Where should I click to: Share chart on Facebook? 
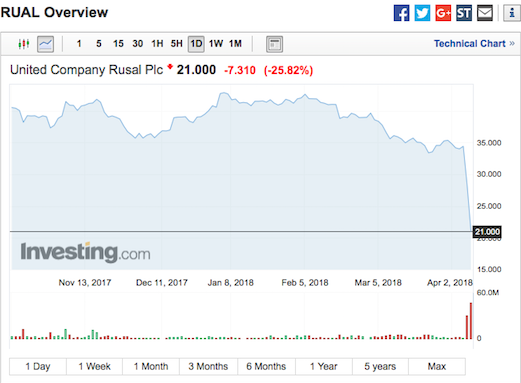tap(401, 13)
